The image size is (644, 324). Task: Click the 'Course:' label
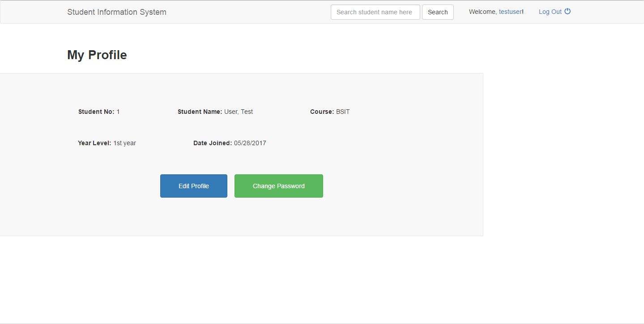click(322, 112)
